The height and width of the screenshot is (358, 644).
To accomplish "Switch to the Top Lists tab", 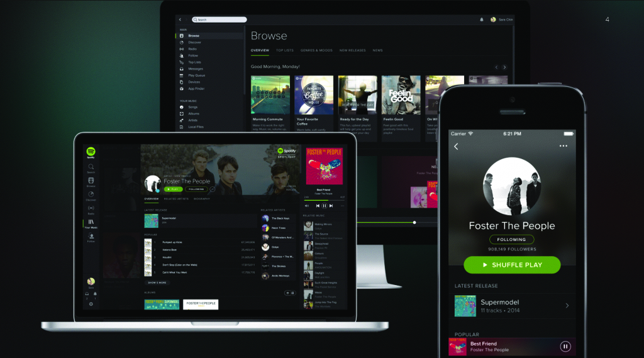I will (x=285, y=50).
